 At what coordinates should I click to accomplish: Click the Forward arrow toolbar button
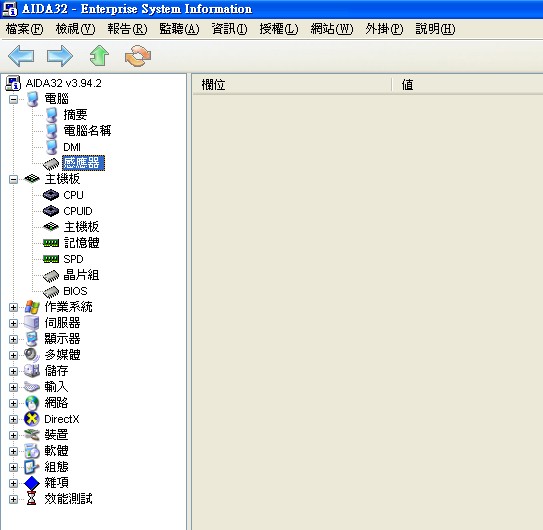click(x=60, y=56)
